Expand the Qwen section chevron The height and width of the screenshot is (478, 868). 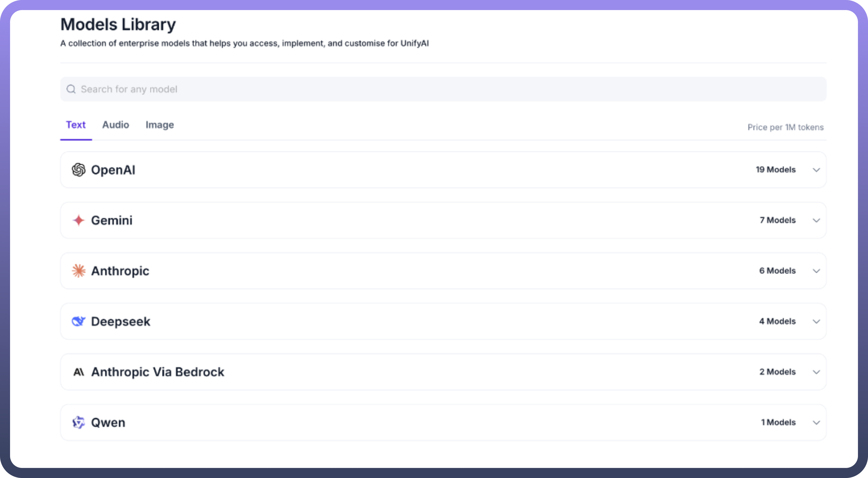click(x=816, y=422)
